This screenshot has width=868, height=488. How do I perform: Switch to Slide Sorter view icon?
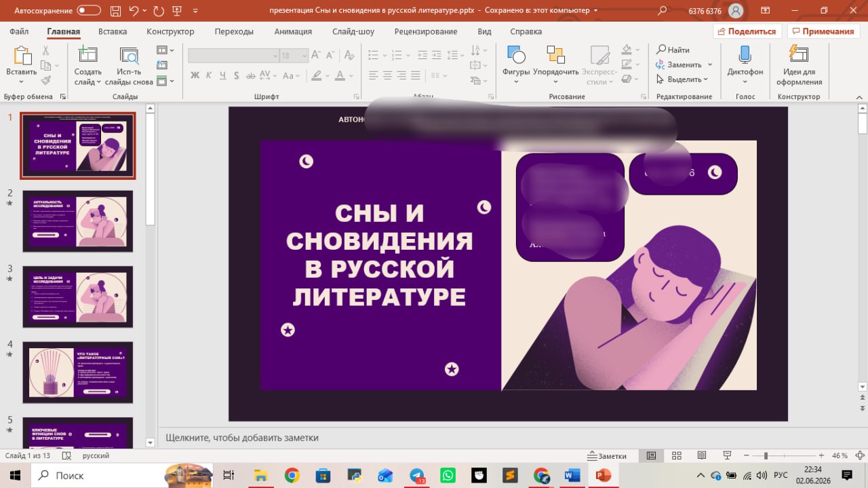point(676,456)
